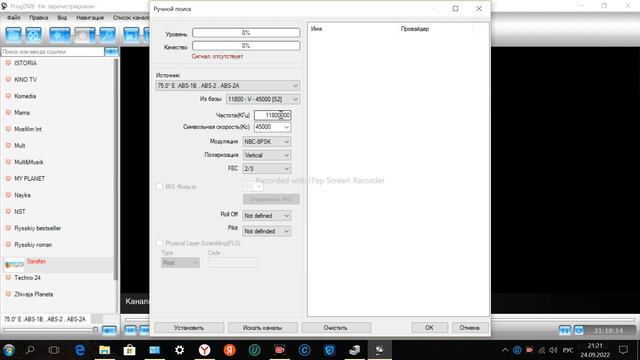Open the Поляризация Vertical dropdown
Image resolution: width=640 pixels, height=360 pixels.
(x=267, y=156)
